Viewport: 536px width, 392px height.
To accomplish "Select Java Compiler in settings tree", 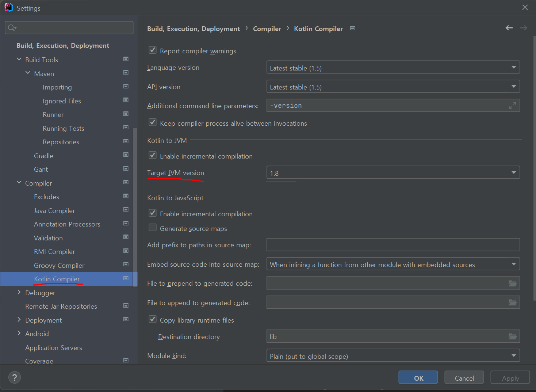I will (x=54, y=210).
